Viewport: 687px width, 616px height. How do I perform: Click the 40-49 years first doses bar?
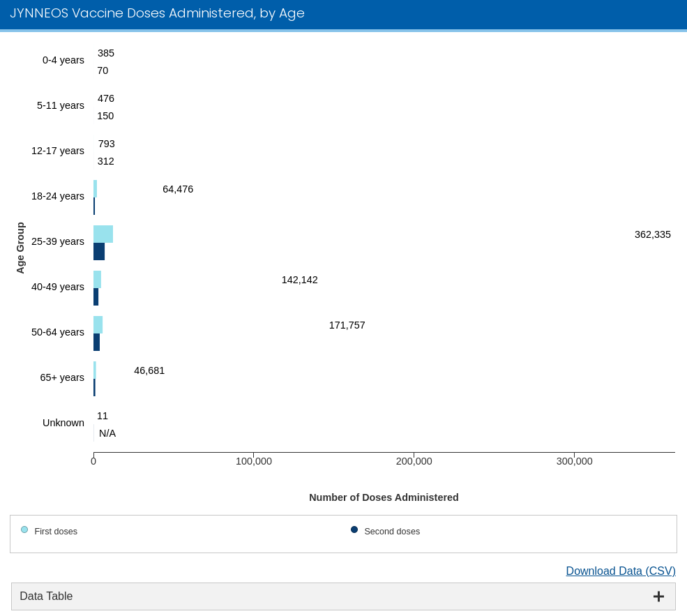tap(98, 280)
